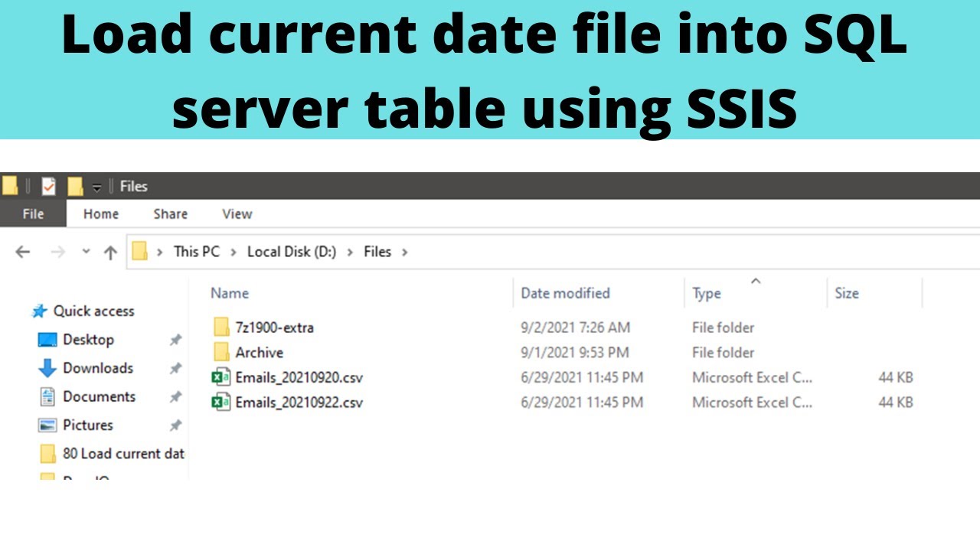The width and height of the screenshot is (980, 551).
Task: Sort files by the Name column header
Action: (230, 292)
